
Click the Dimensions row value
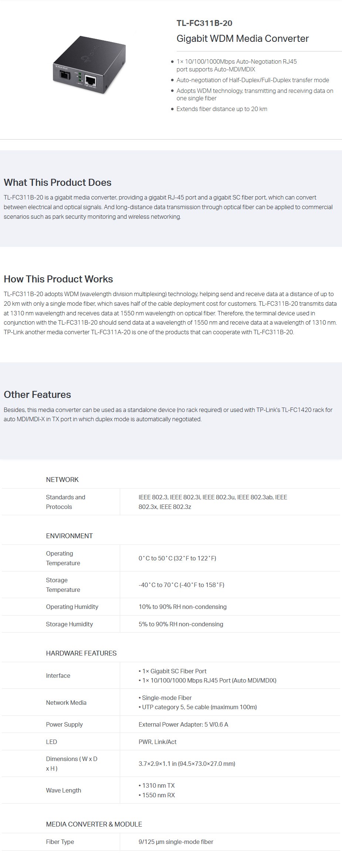pos(187,764)
